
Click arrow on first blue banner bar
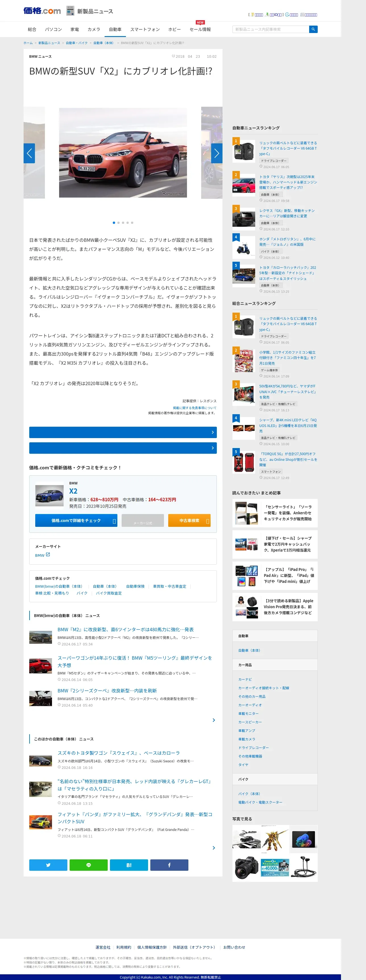(213, 432)
